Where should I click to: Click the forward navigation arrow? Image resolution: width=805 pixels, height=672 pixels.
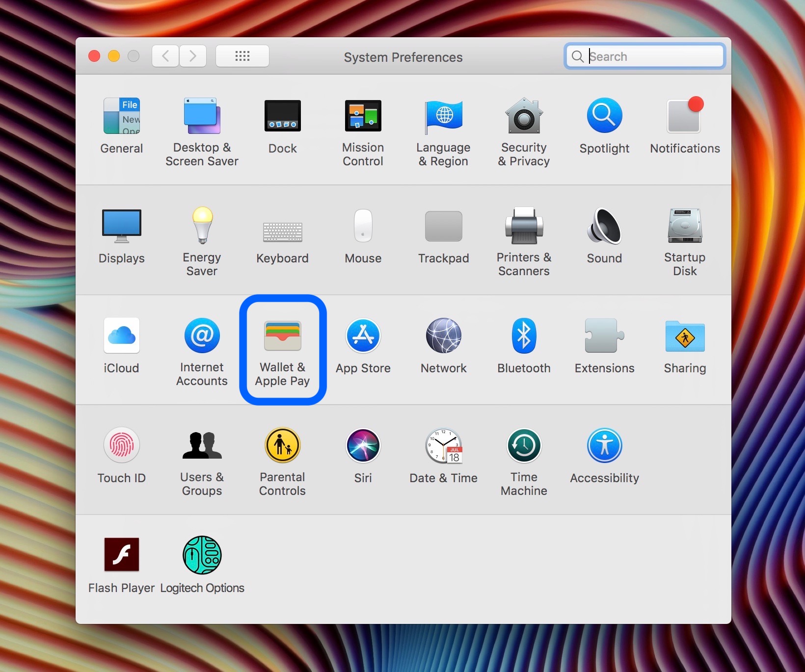[x=193, y=56]
